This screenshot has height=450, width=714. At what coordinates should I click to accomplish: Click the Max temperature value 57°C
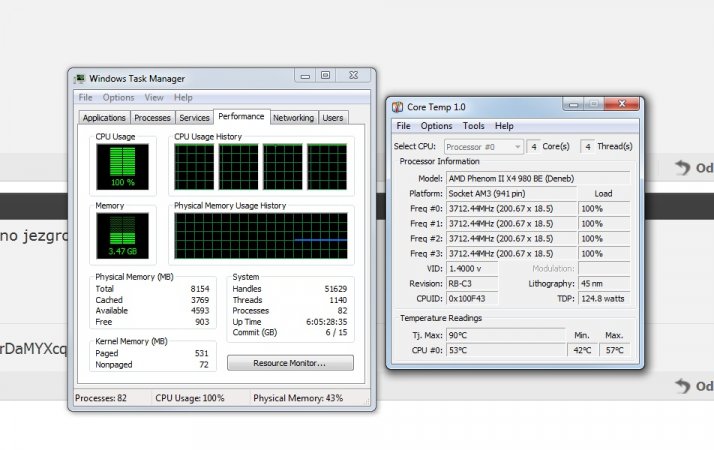pos(615,350)
